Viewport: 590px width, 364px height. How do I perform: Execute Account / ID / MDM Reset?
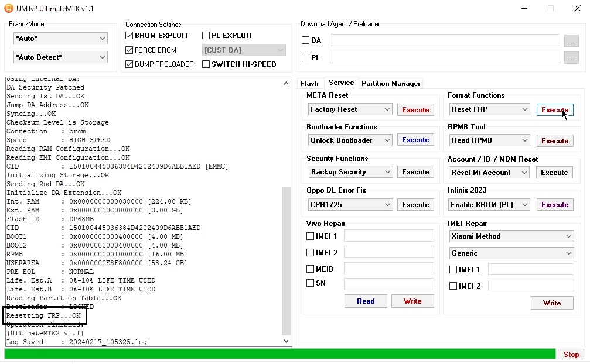[x=554, y=173]
